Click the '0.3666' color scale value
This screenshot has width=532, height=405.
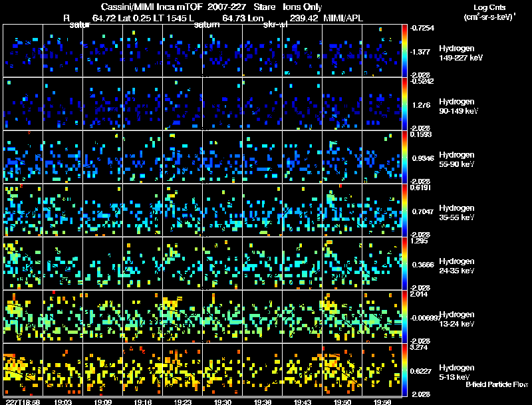click(423, 265)
